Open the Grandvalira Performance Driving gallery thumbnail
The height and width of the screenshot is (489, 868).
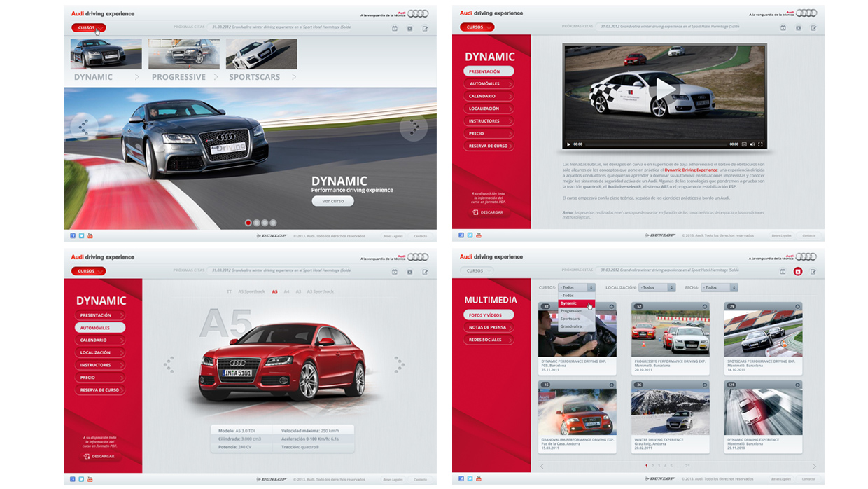tap(577, 413)
